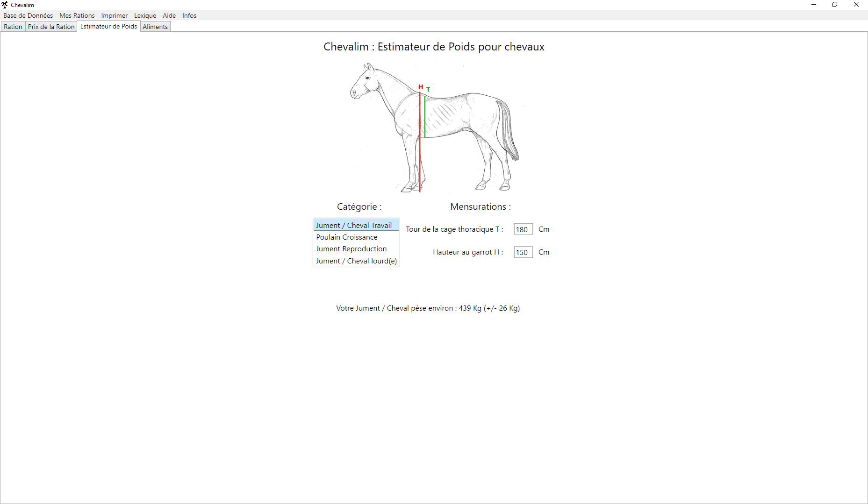Click the Chevalim app icon in title bar
The height and width of the screenshot is (504, 868).
click(x=5, y=5)
